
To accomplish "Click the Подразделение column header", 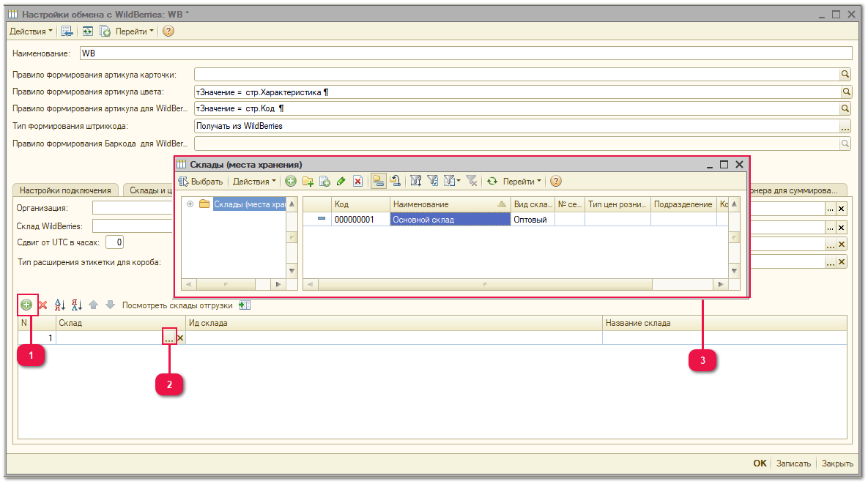I will [683, 204].
